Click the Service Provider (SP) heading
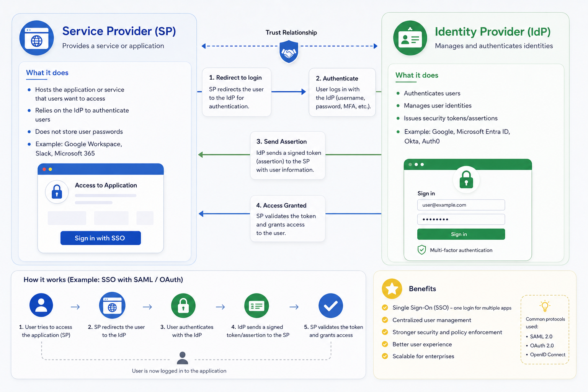The width and height of the screenshot is (588, 392). pyautogui.click(x=119, y=31)
